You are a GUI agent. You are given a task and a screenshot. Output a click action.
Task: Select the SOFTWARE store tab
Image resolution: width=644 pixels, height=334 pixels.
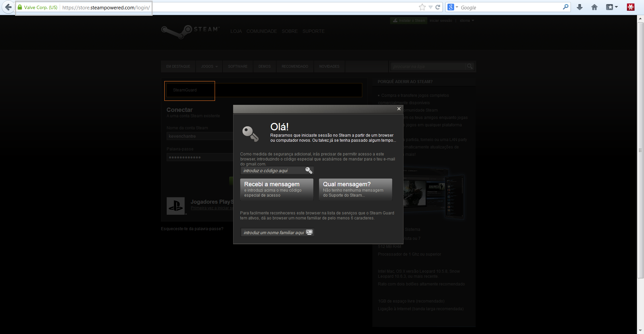(238, 66)
